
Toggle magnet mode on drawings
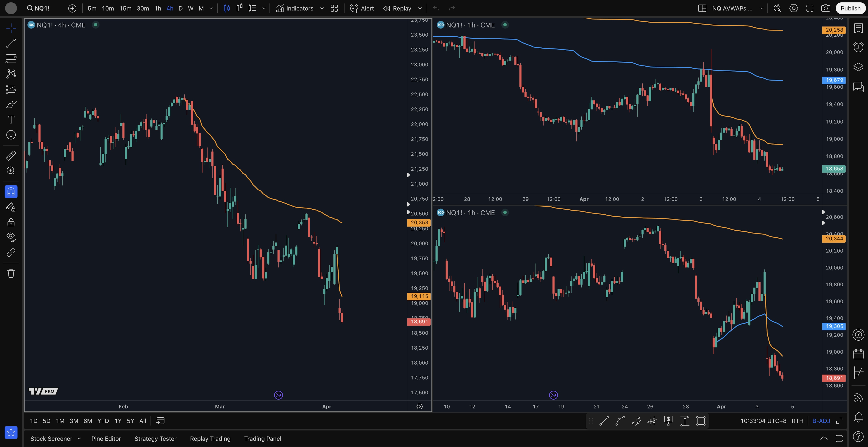[11, 192]
